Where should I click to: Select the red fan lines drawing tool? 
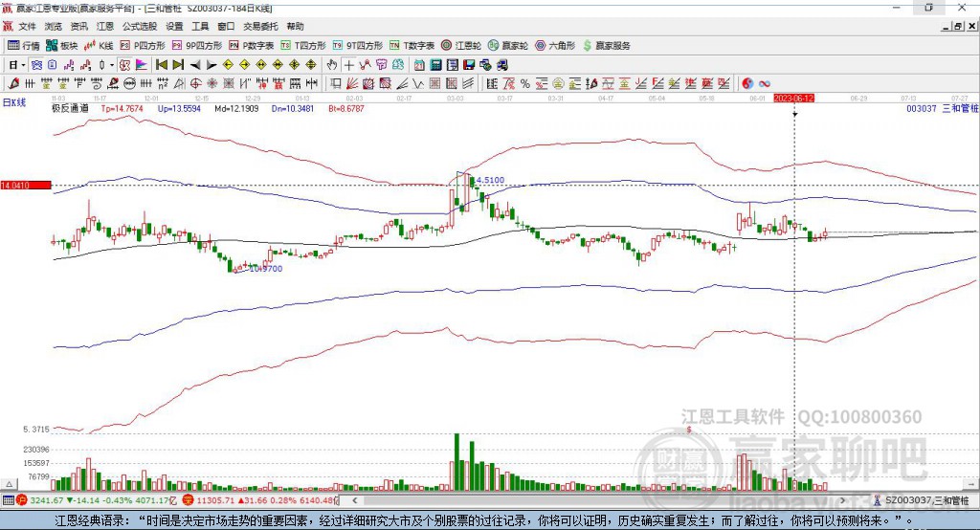pos(352,83)
